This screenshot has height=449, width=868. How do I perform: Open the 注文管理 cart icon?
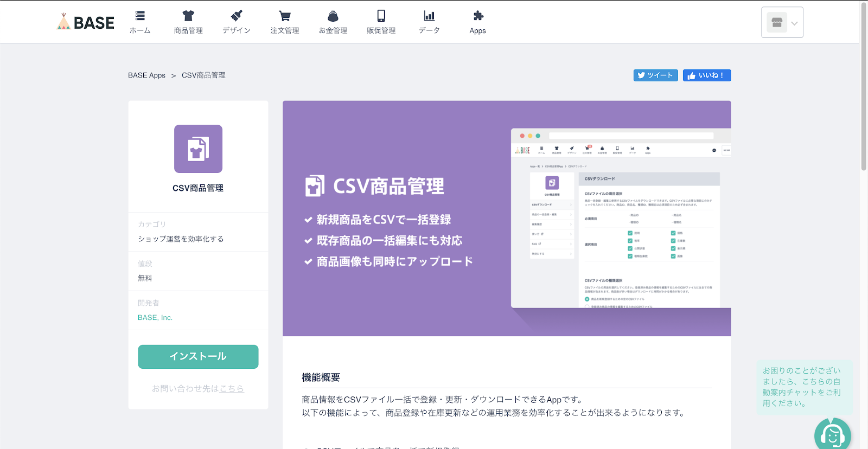tap(285, 16)
